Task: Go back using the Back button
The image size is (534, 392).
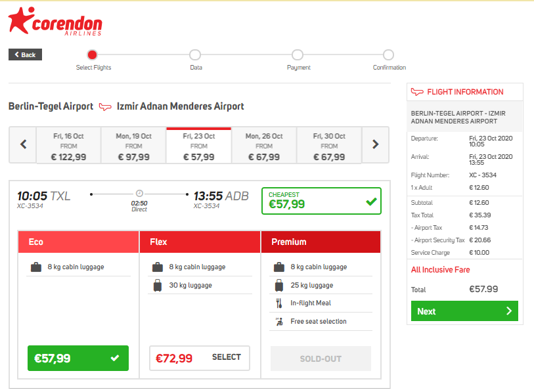Action: 25,54
